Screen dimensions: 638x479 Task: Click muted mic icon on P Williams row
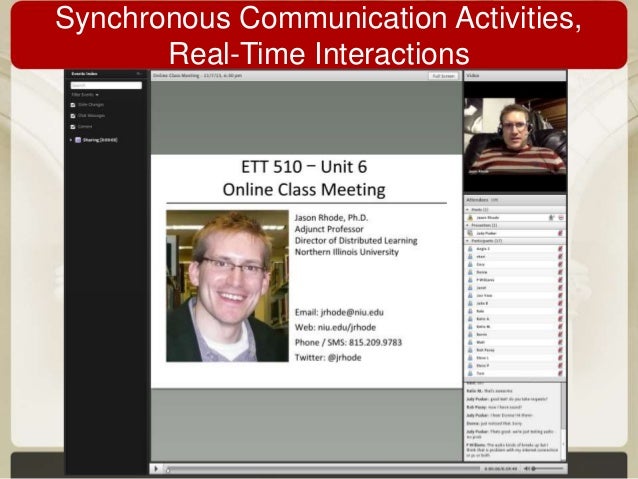click(560, 280)
